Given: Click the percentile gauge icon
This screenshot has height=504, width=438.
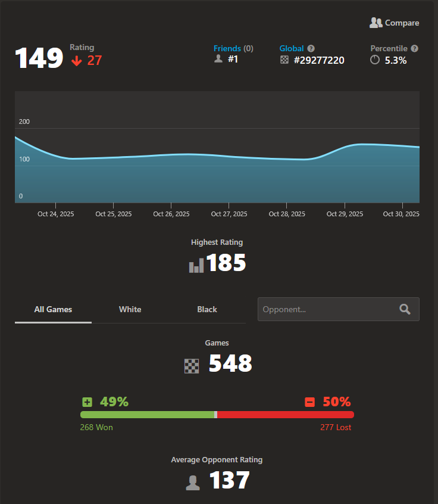Looking at the screenshot, I should click(375, 60).
